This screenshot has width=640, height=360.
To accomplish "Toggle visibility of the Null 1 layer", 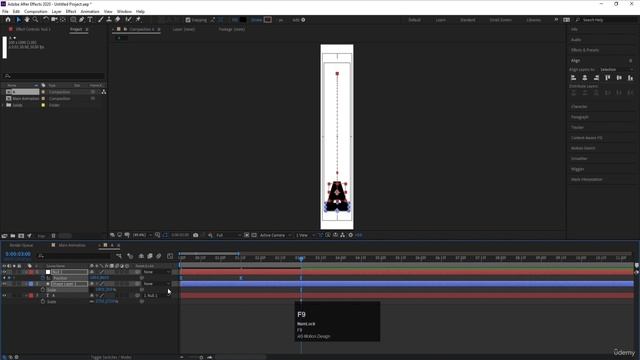I will click(x=4, y=272).
